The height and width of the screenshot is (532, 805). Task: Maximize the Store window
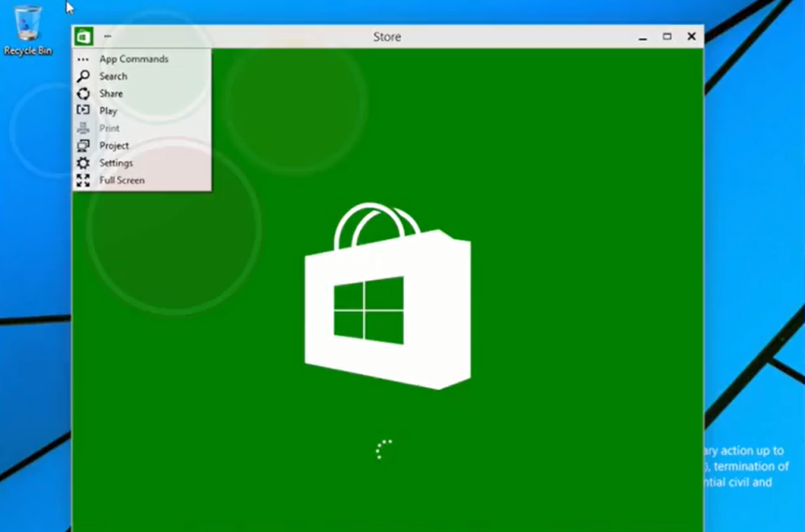click(x=667, y=36)
